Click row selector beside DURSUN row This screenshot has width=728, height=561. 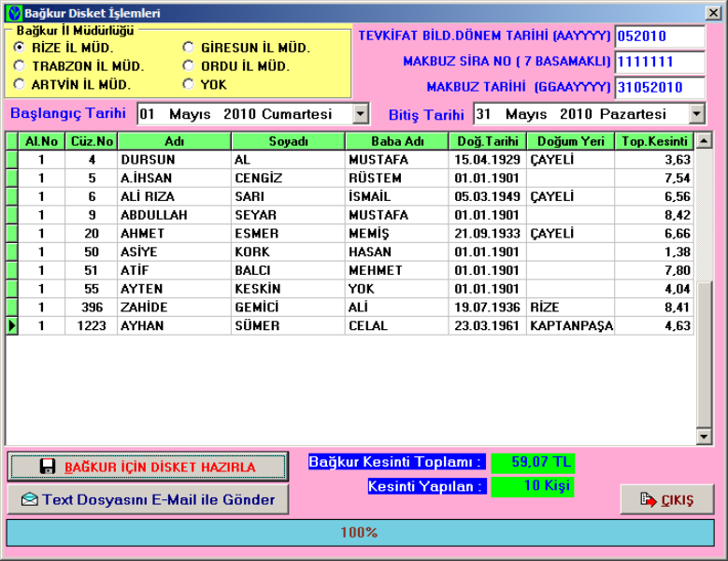pyautogui.click(x=12, y=160)
